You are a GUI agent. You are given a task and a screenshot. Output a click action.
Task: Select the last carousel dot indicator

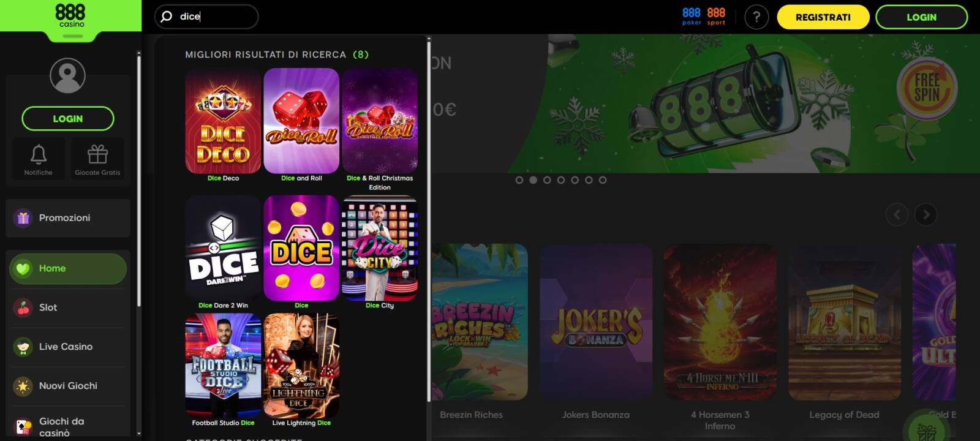[603, 180]
